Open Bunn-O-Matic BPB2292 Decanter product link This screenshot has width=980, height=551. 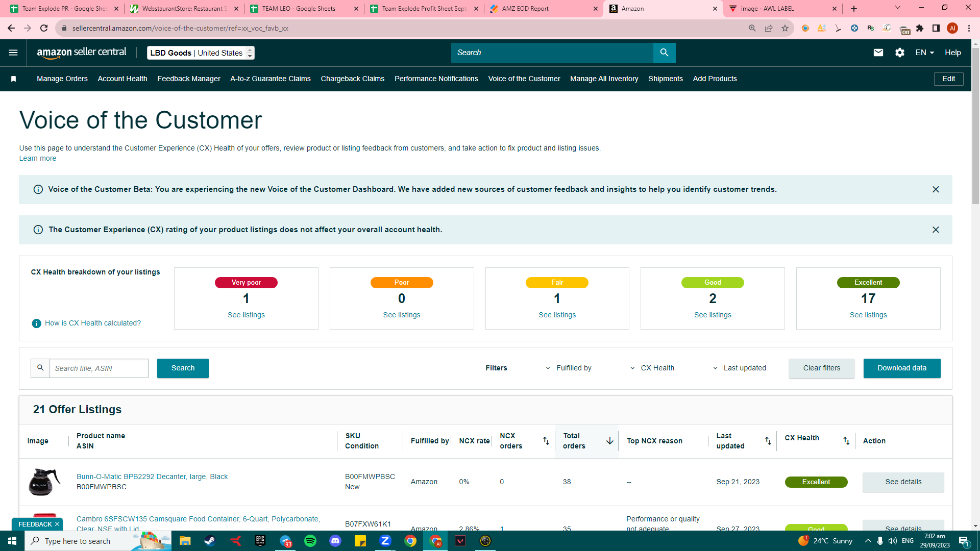pyautogui.click(x=152, y=477)
